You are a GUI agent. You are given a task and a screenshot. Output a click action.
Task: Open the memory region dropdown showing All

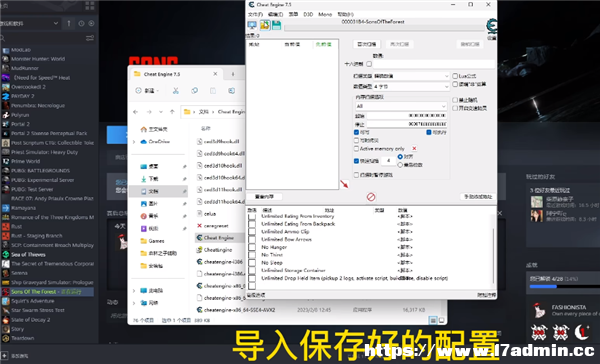click(x=401, y=106)
